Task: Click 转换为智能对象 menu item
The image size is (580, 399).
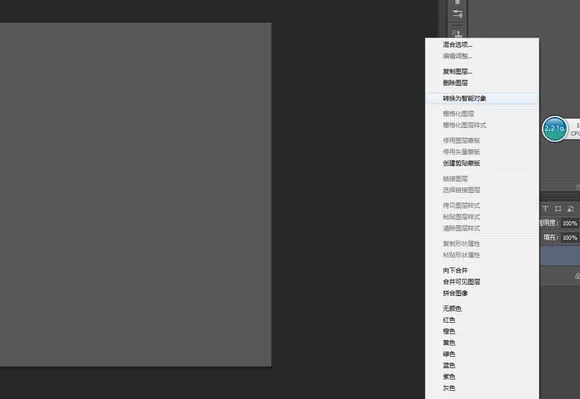Action: [x=464, y=98]
